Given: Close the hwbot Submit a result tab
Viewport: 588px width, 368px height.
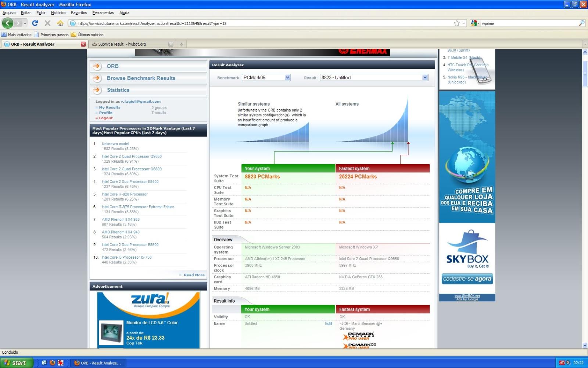Looking at the screenshot, I should 171,44.
